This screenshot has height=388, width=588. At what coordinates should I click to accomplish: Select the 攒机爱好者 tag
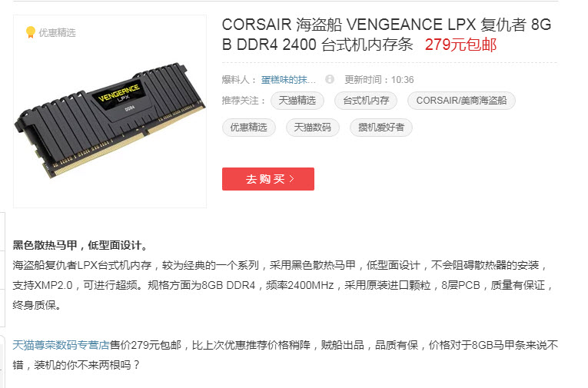(x=381, y=128)
